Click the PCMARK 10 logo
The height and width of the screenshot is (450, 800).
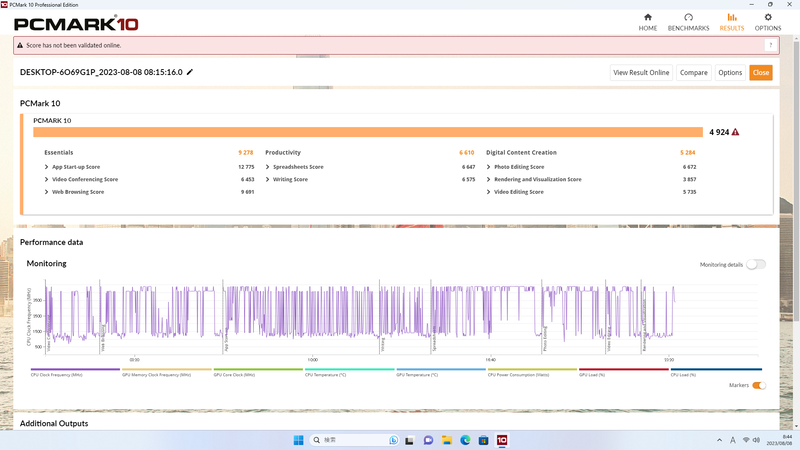(x=76, y=23)
